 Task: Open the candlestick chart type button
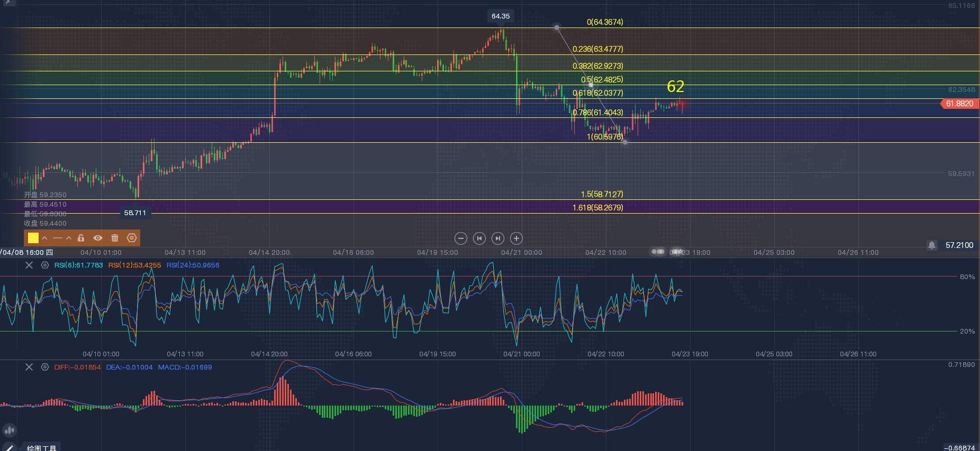9,430
